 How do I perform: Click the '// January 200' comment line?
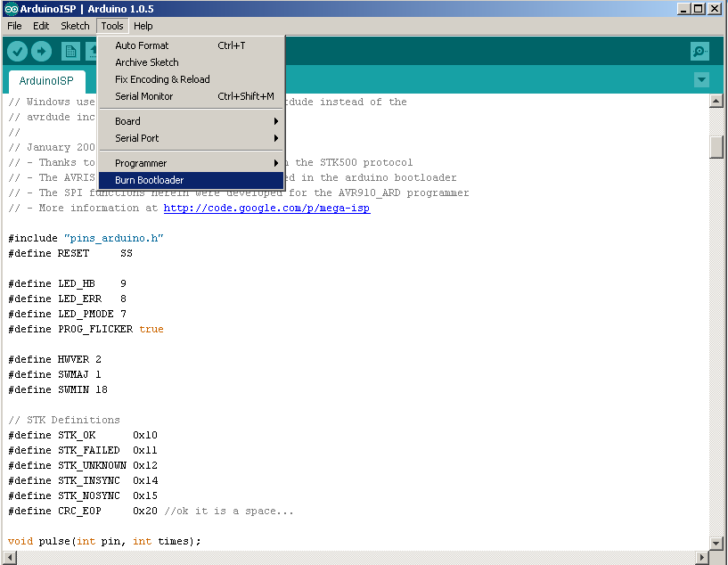(x=52, y=147)
